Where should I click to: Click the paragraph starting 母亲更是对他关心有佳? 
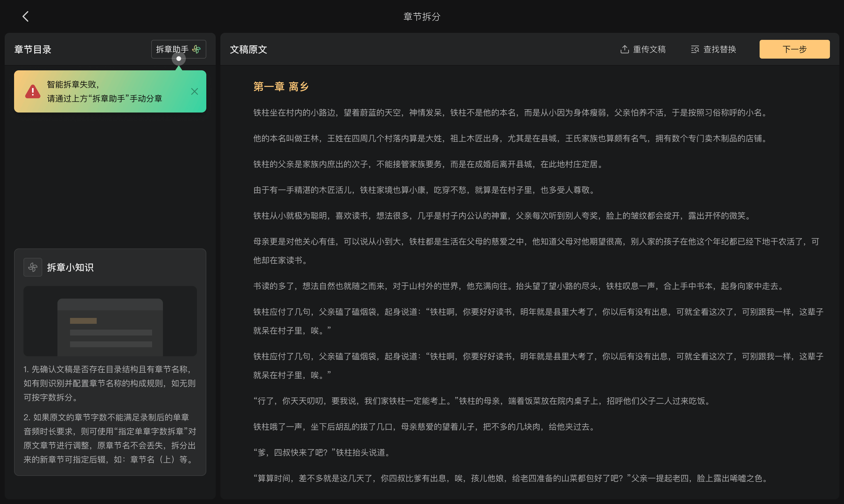[x=536, y=251]
